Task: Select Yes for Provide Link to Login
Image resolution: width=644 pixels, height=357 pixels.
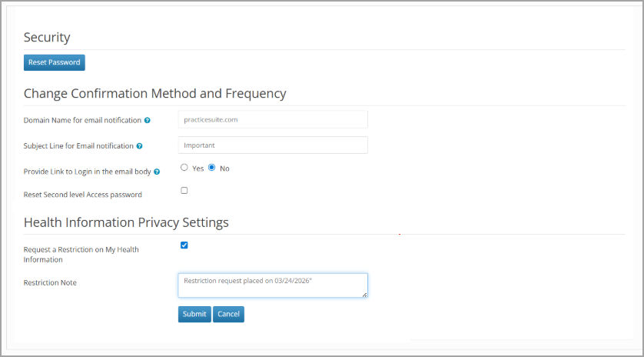Action: tap(184, 167)
